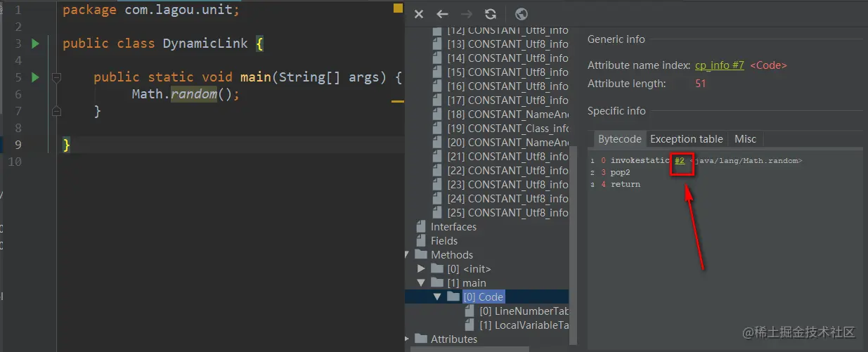Select the Fields tree node
The width and height of the screenshot is (868, 352).
click(x=444, y=241)
